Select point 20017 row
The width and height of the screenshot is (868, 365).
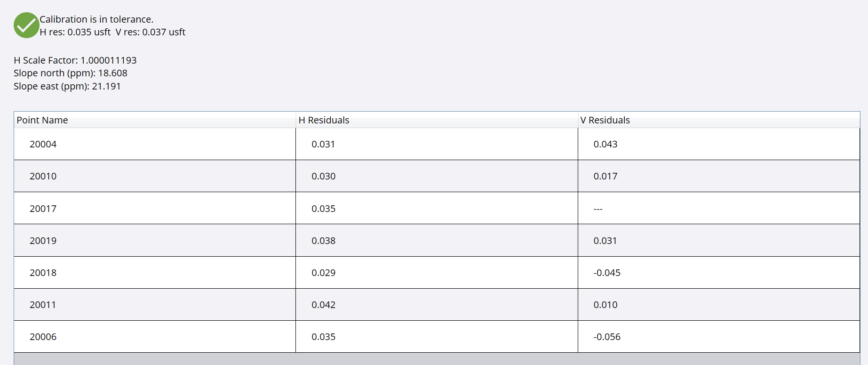pyautogui.click(x=43, y=209)
